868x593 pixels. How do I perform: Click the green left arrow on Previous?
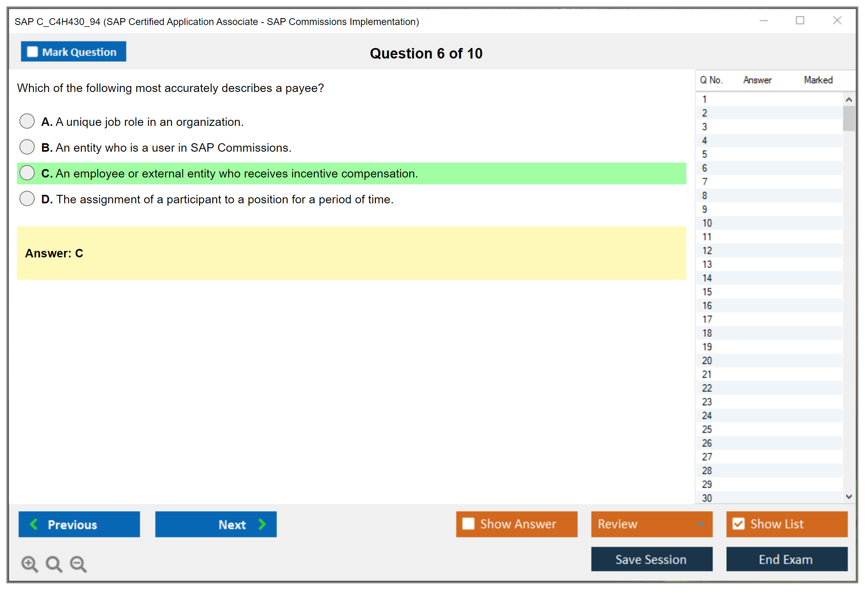[x=34, y=524]
